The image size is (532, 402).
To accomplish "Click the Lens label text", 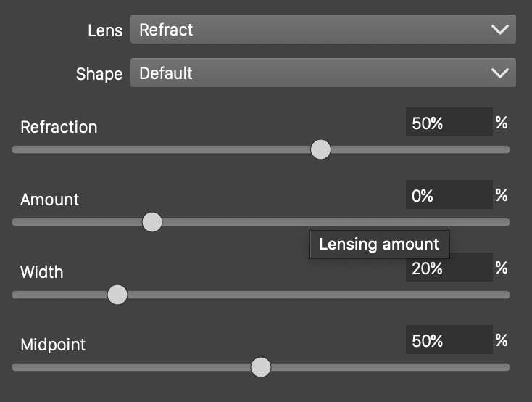I will [x=105, y=30].
